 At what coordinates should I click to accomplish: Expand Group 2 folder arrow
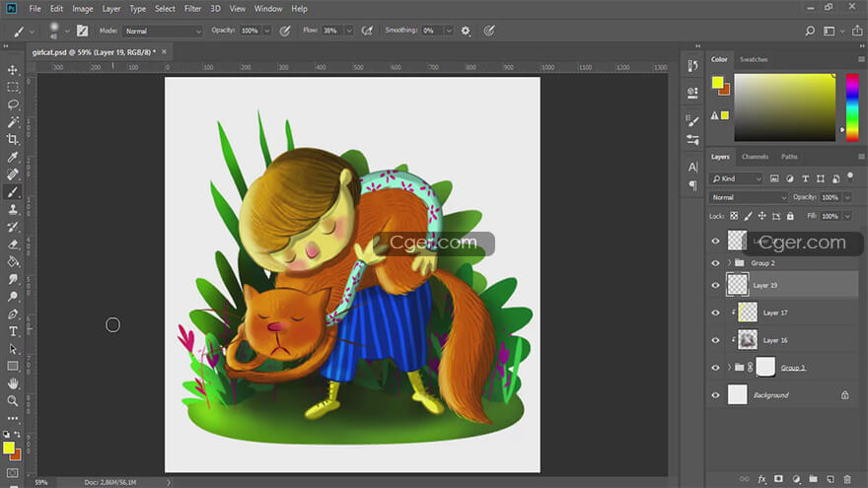pos(729,263)
